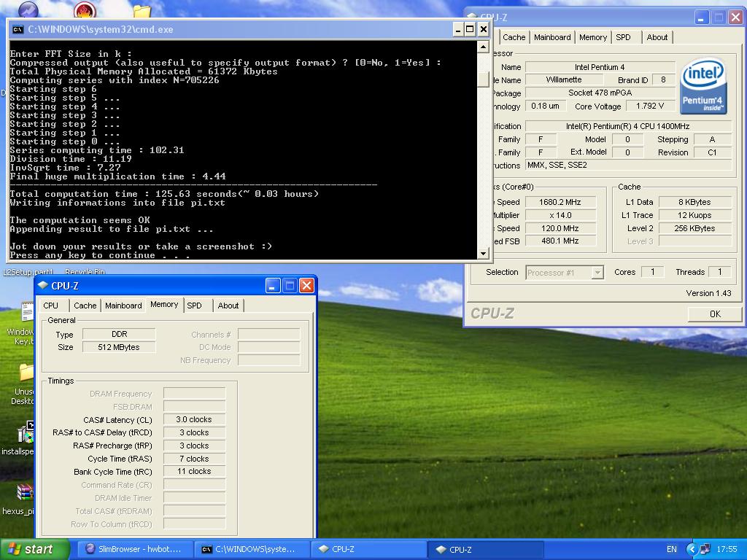Switch to SPD tab in right CPU-Z window
Screen dimensions: 747x560
coord(623,37)
